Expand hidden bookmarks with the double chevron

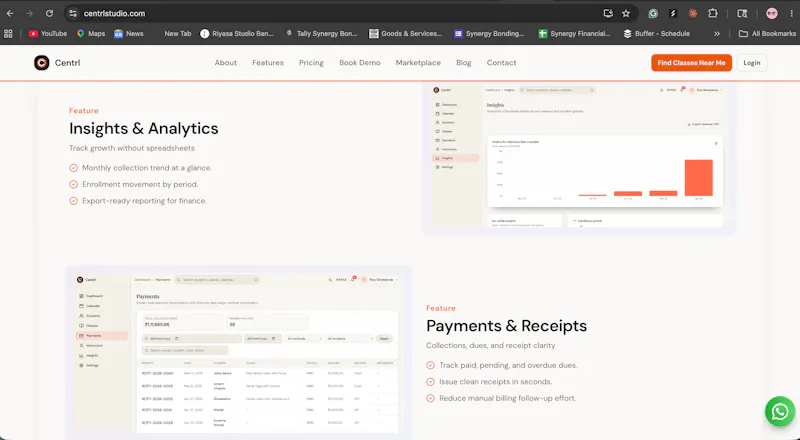click(x=717, y=34)
